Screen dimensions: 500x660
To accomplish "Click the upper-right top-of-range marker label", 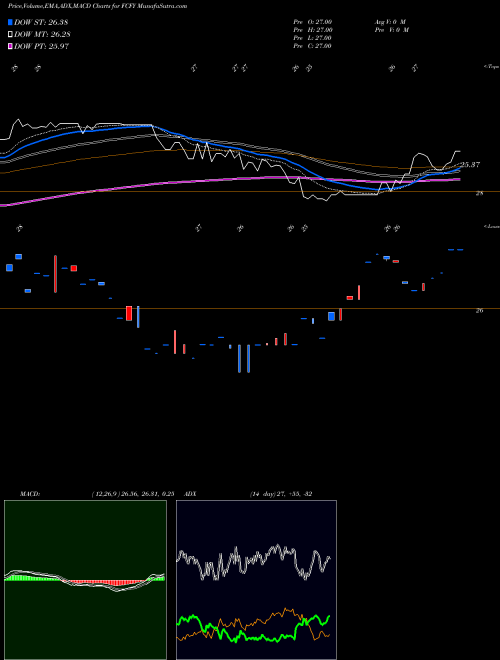I will [491, 67].
